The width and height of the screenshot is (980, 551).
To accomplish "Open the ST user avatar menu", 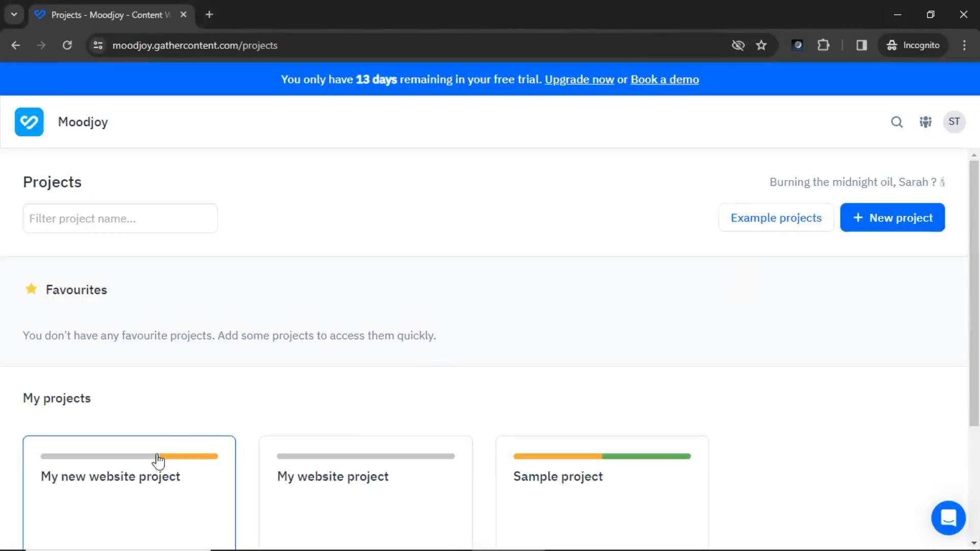I will [953, 122].
